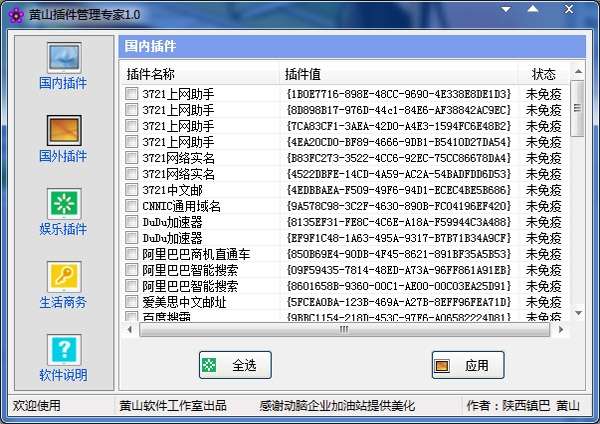Select the 爱美思中文邮址 plugin name
600x424 pixels.
[184, 302]
